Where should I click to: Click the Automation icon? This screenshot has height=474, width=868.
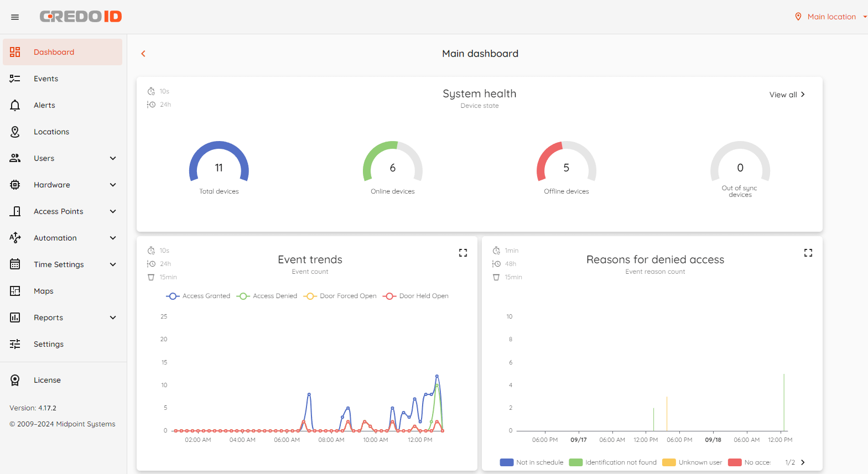[x=15, y=238]
